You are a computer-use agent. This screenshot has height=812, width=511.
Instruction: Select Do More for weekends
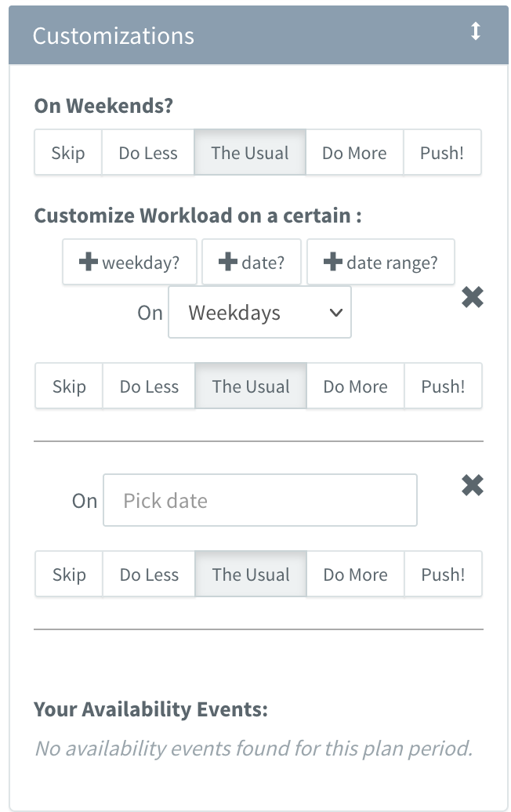point(355,153)
